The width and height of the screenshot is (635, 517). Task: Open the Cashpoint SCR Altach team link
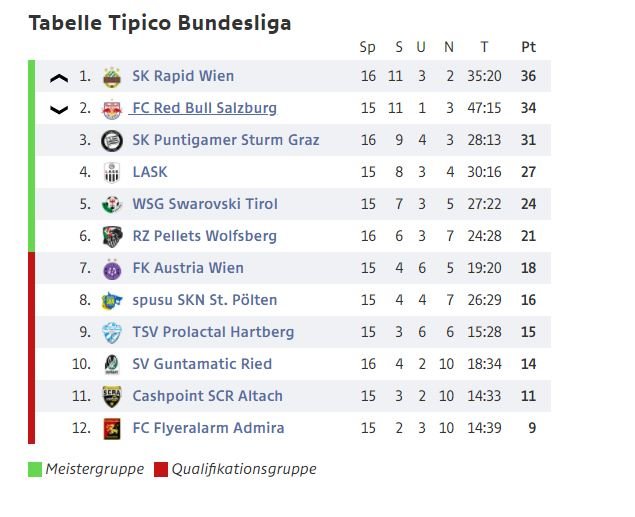207,396
